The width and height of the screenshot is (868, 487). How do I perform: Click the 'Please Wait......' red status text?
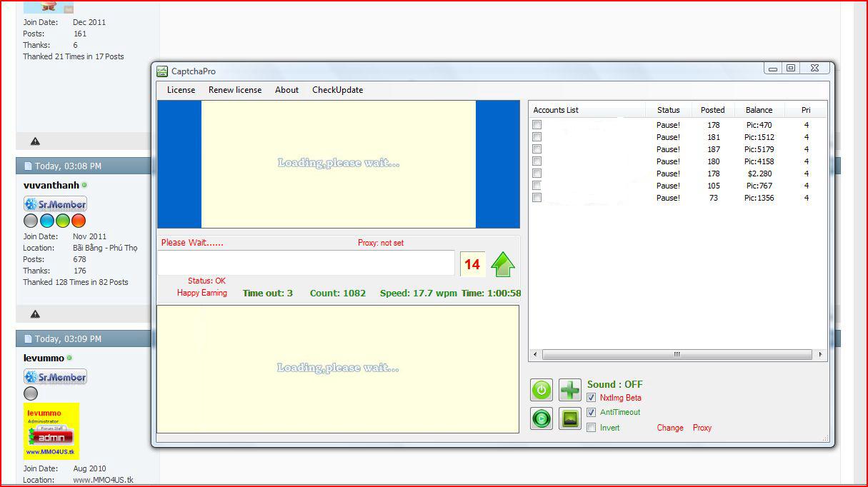click(192, 243)
